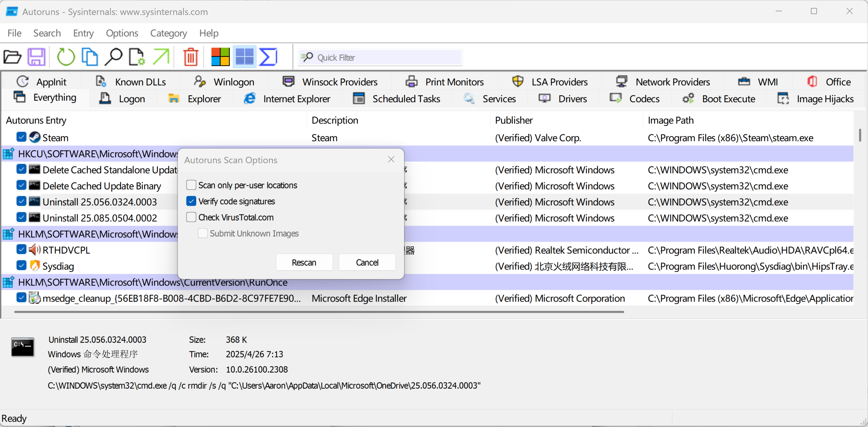This screenshot has height=427, width=868.
Task: Click the Rescan button
Action: point(304,262)
